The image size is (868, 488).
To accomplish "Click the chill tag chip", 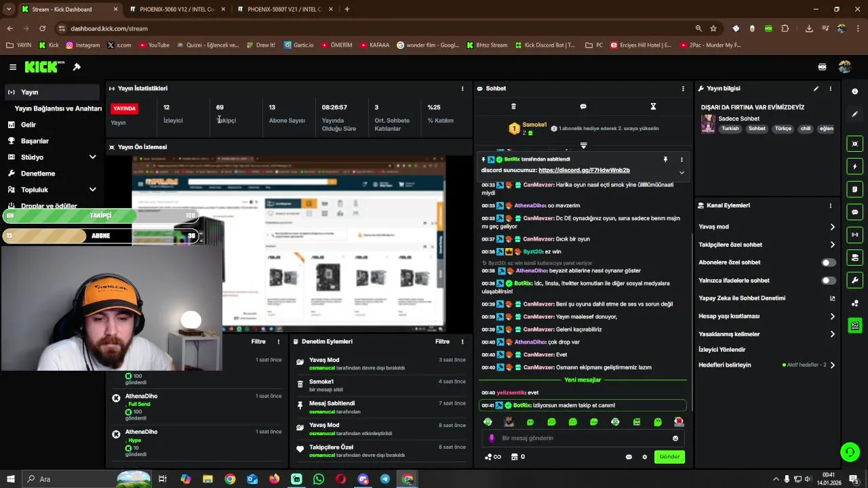I will (x=805, y=129).
